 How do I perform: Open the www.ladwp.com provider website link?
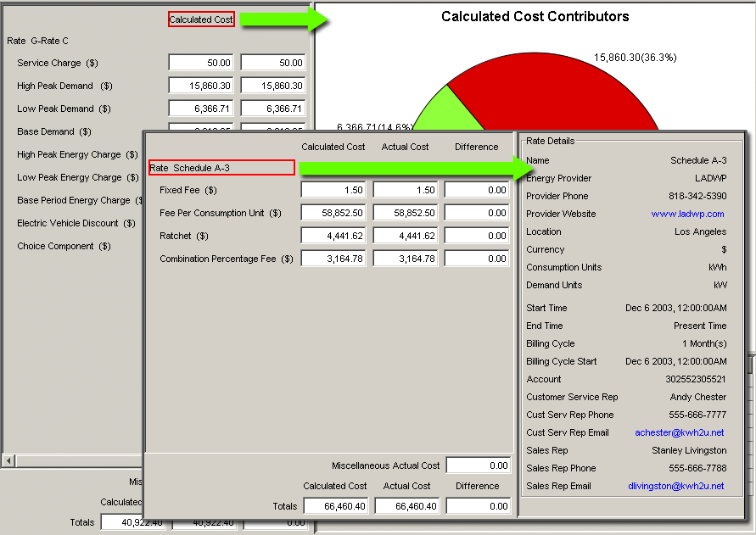click(x=687, y=214)
